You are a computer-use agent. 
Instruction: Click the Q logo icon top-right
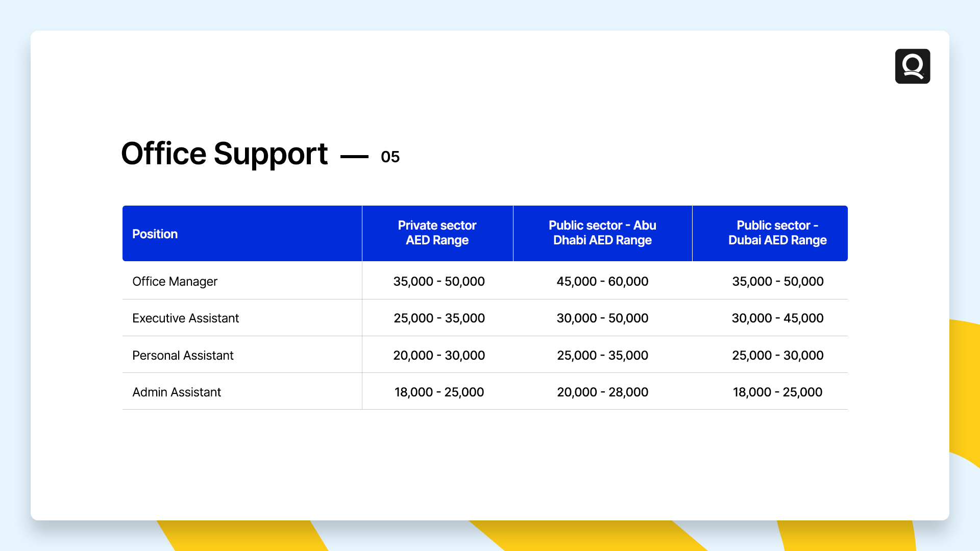[x=912, y=66]
